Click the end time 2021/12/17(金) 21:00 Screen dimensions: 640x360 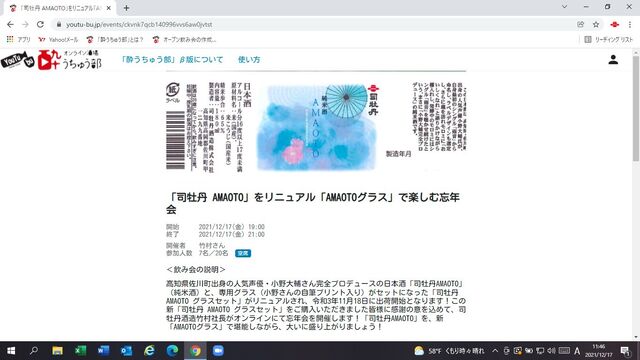[231, 234]
